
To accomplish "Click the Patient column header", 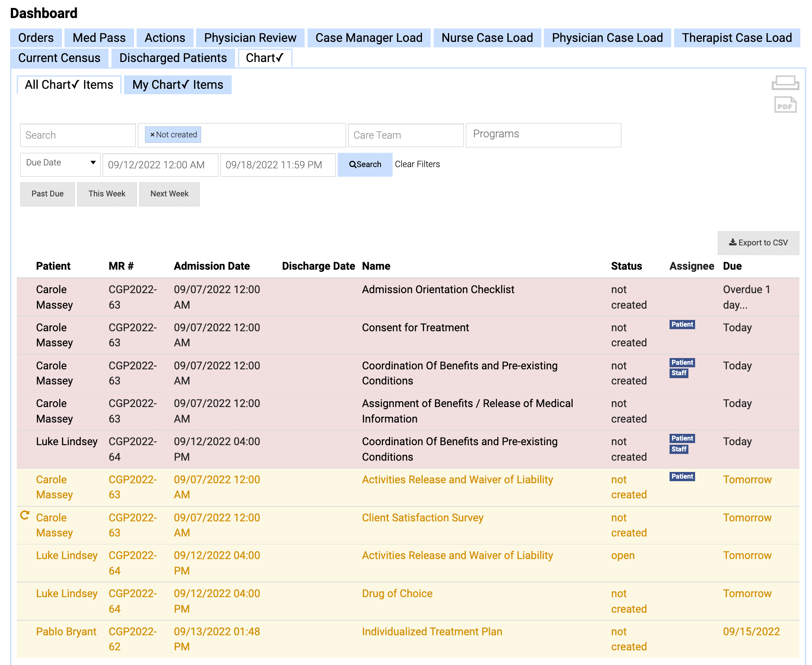I will point(53,266).
